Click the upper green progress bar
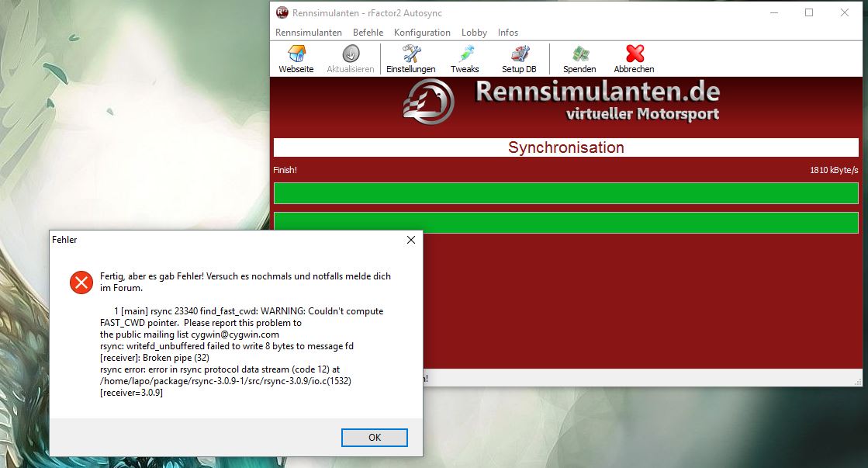Image resolution: width=868 pixels, height=468 pixels. tap(565, 193)
